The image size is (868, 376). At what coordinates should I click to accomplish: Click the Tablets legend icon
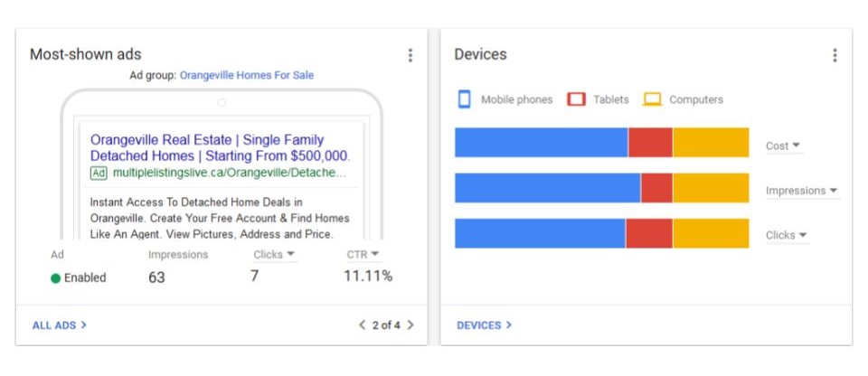pyautogui.click(x=576, y=99)
